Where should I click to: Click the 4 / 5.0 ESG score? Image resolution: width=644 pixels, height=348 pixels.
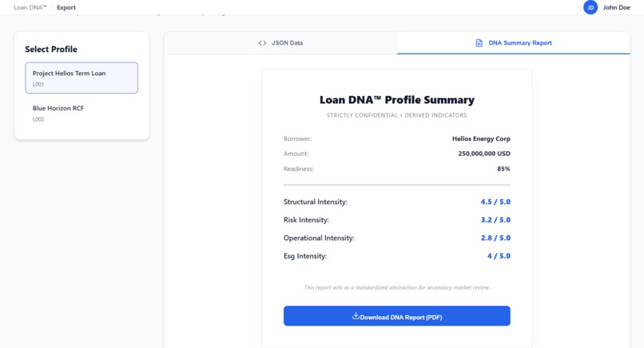499,256
